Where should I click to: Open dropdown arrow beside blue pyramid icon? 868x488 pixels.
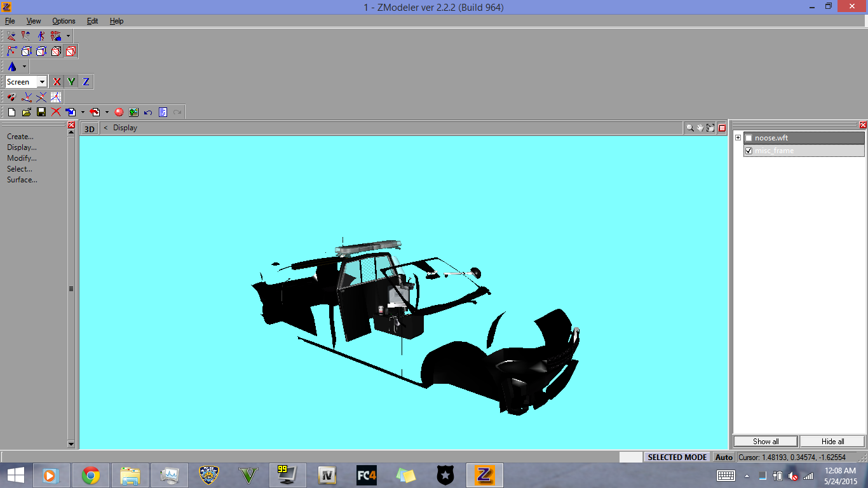pos(25,67)
